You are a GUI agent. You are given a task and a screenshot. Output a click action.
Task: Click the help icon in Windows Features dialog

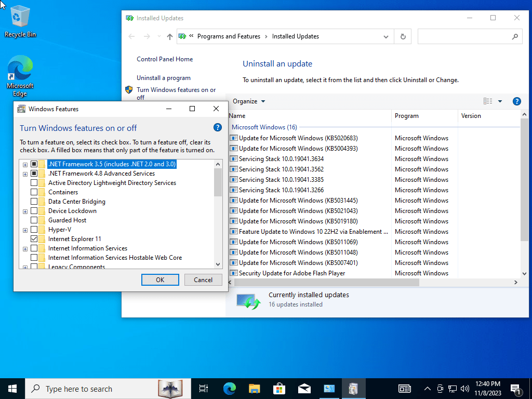[x=218, y=128]
